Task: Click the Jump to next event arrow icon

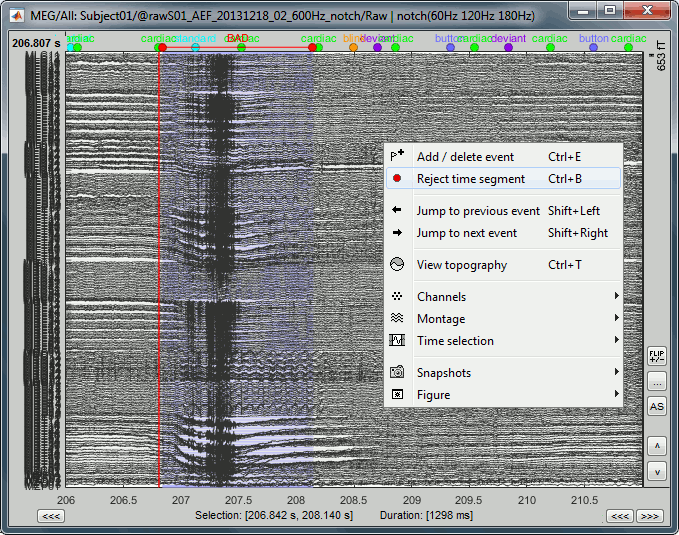Action: tap(397, 233)
